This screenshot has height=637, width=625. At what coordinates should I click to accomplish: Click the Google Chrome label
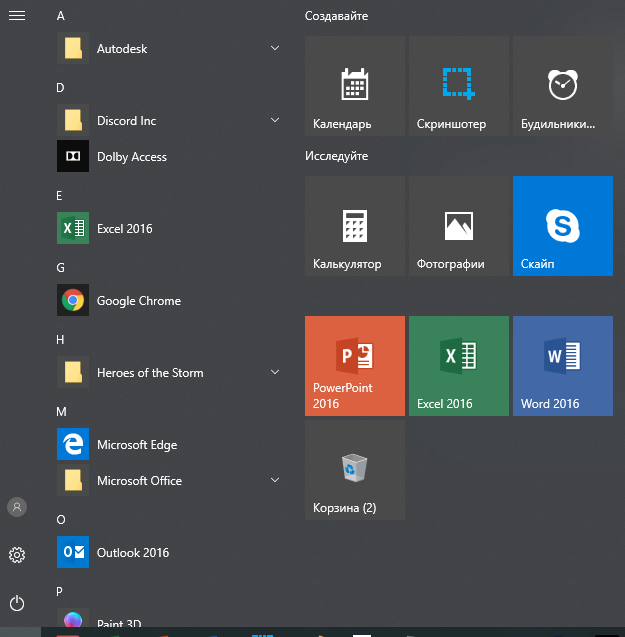[x=139, y=301]
